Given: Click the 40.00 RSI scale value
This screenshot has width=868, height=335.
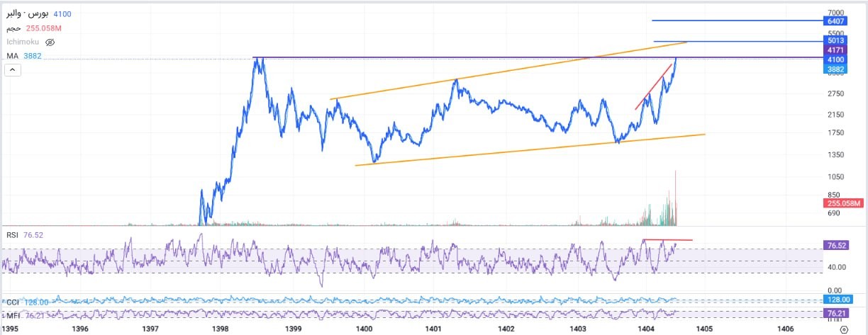Looking at the screenshot, I should tap(837, 267).
